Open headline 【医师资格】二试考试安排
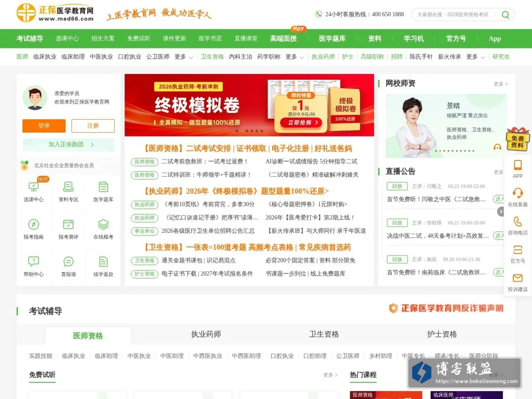The height and width of the screenshot is (399, 532). tap(186, 149)
